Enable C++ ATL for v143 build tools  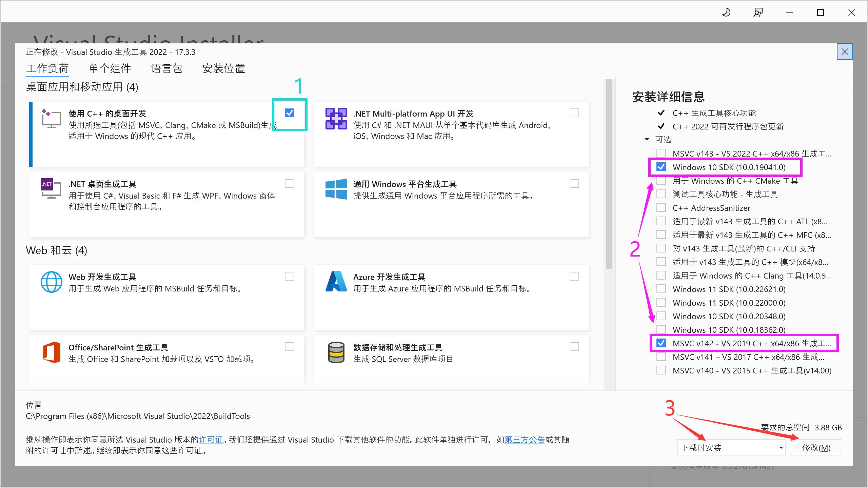click(661, 221)
